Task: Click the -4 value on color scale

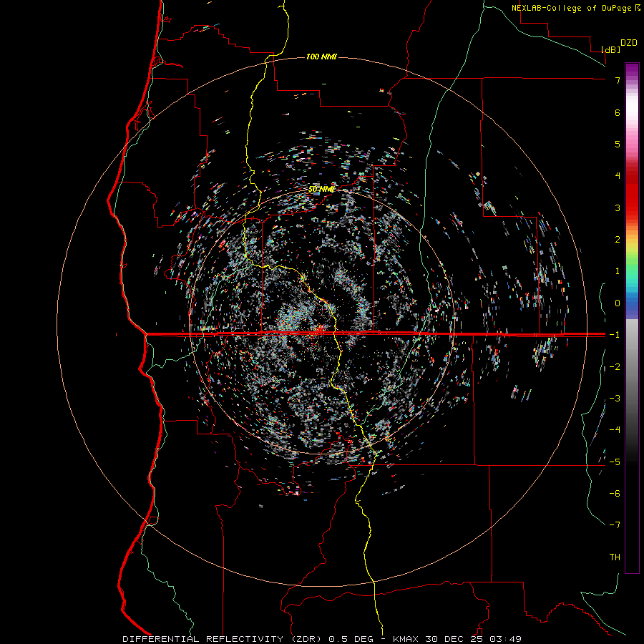Action: 615,430
